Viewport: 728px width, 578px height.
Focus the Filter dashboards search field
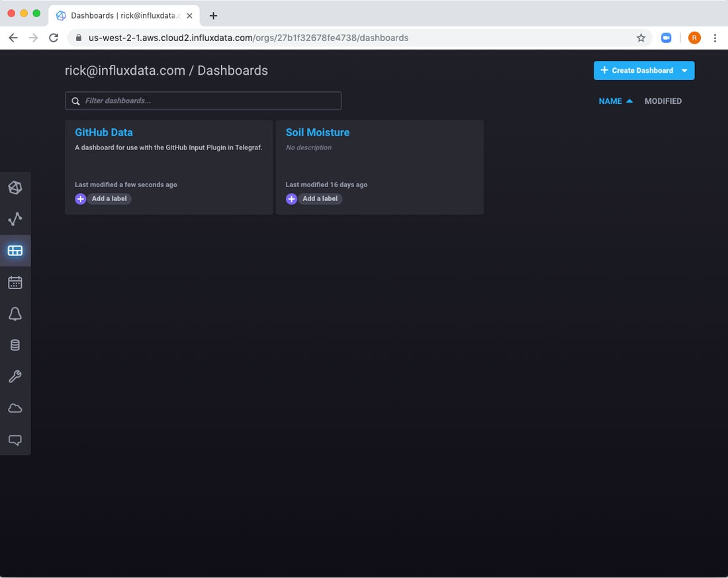tap(205, 101)
